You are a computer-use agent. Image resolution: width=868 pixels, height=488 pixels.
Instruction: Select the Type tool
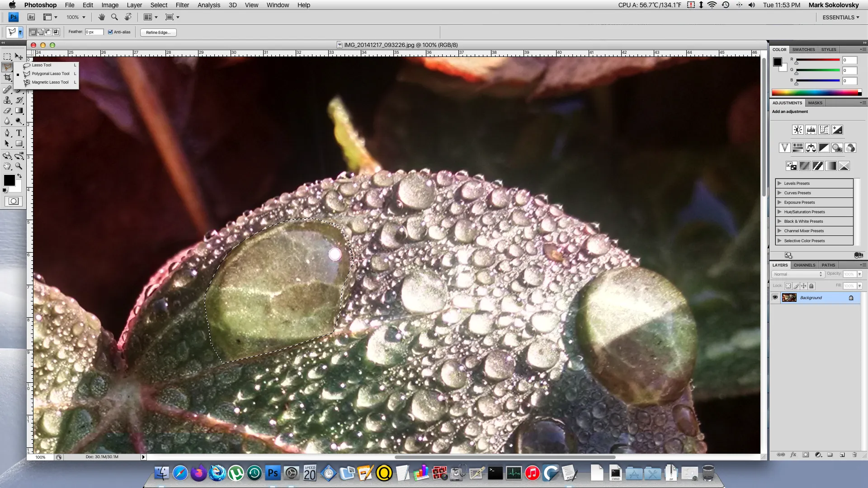click(19, 133)
